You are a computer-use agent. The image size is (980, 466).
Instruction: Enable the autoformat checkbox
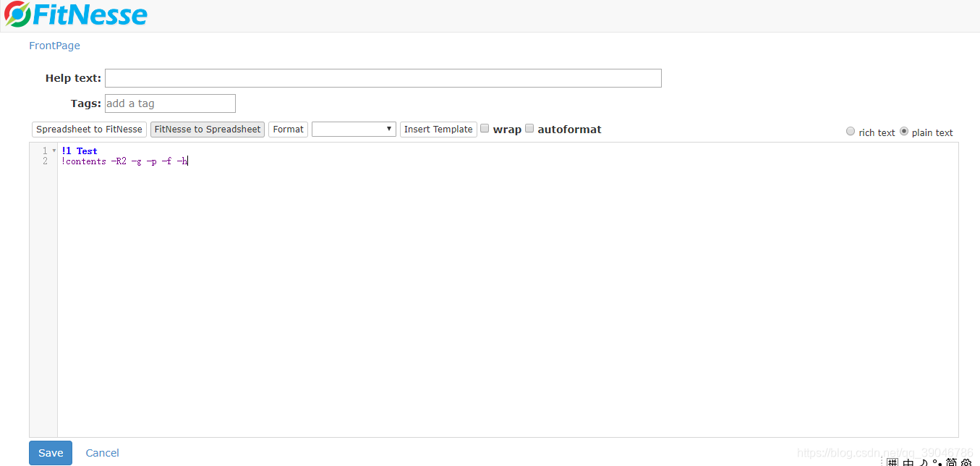(529, 129)
